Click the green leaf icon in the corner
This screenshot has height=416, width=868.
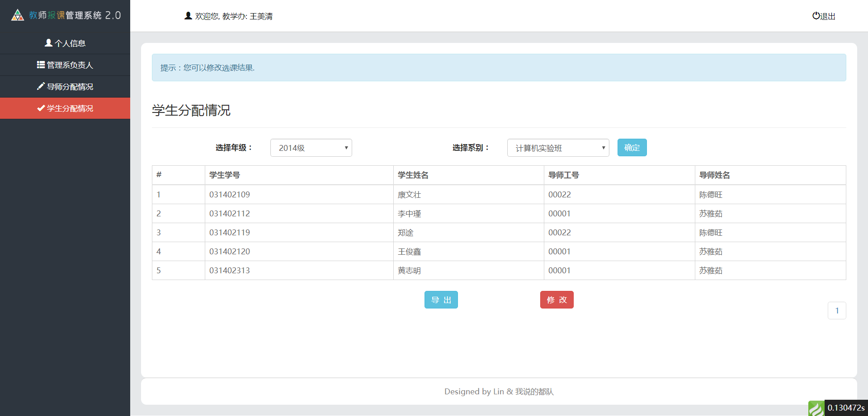[816, 408]
